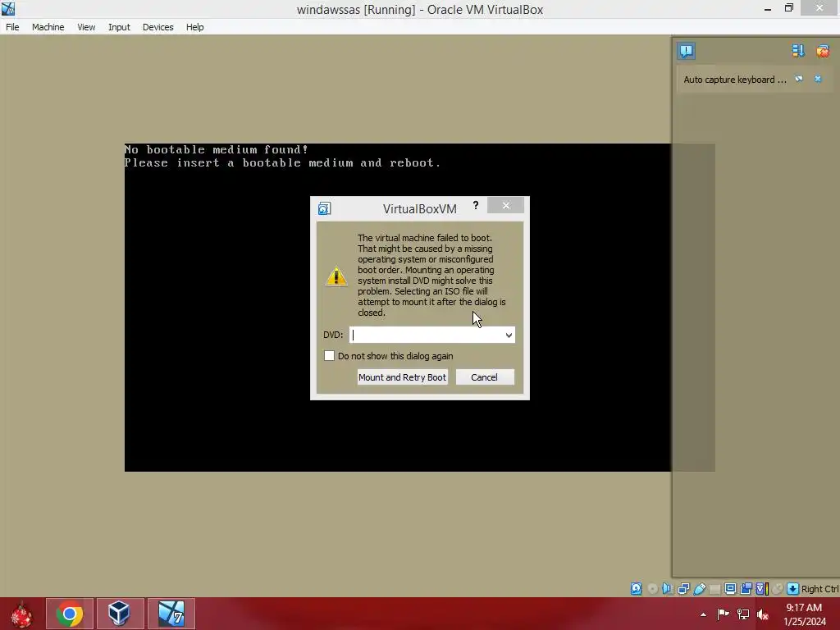The width and height of the screenshot is (840, 630).
Task: Open the audio status bar indicator
Action: (668, 589)
